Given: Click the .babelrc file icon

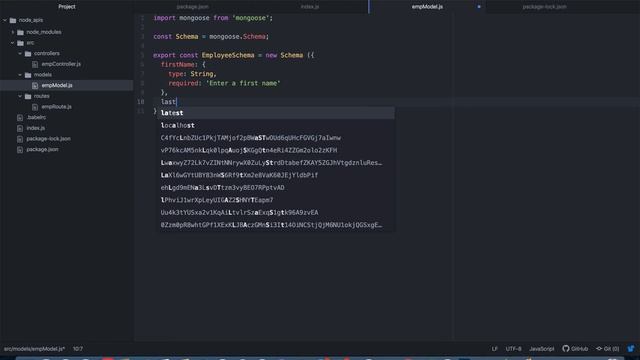Looking at the screenshot, I should pyautogui.click(x=20, y=117).
